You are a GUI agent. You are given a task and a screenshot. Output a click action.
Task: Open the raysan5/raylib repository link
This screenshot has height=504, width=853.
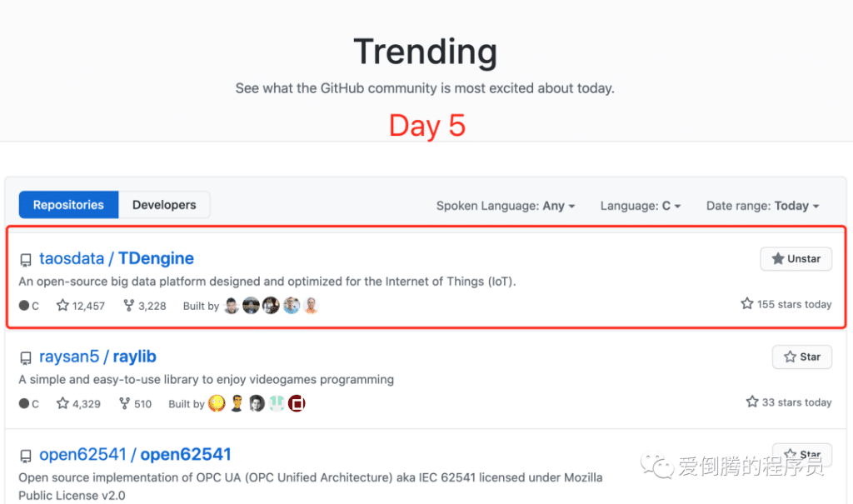point(97,357)
